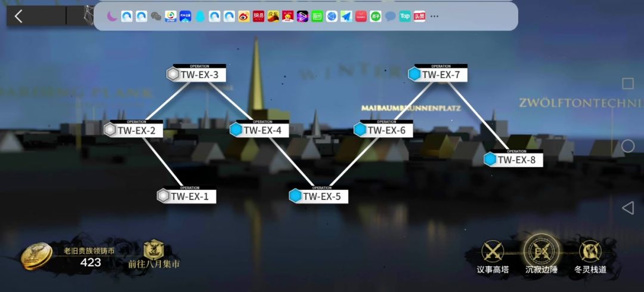Tap the purple moon do-not-disturb icon
This screenshot has height=292, width=644.
pos(112,17)
